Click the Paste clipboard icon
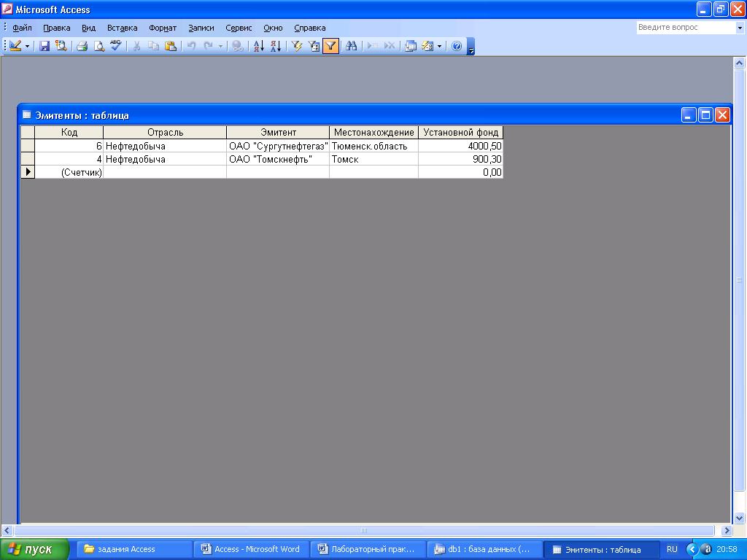The width and height of the screenshot is (747, 560). 170,46
